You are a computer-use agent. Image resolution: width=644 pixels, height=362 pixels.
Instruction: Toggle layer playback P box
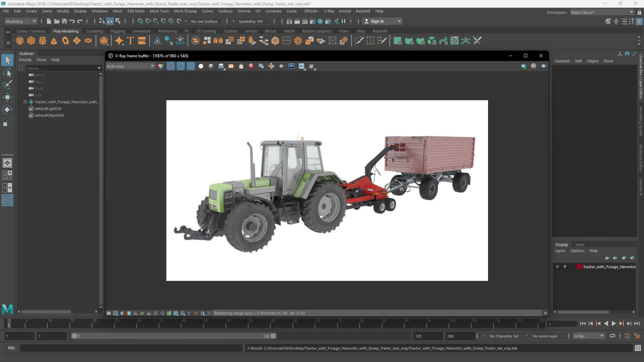point(565,267)
